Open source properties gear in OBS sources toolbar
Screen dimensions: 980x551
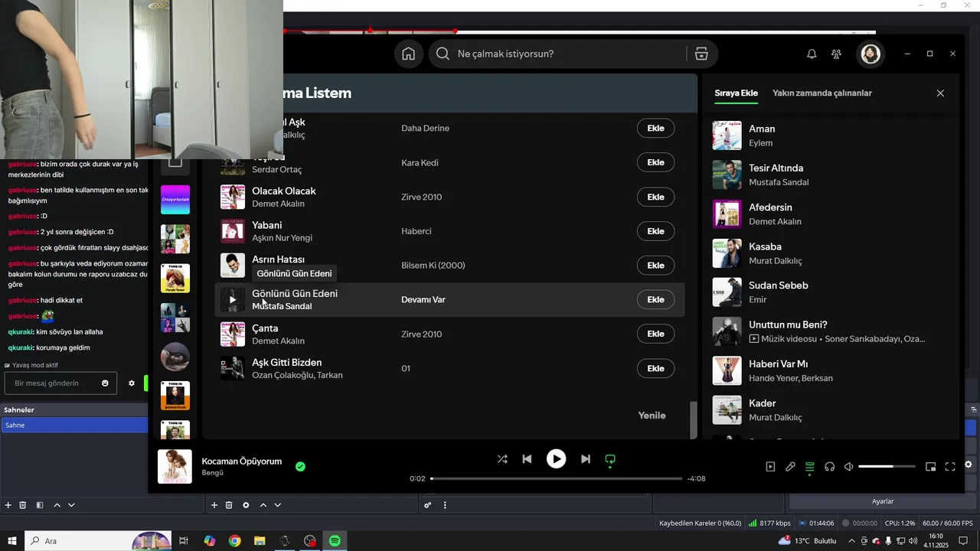point(246,505)
